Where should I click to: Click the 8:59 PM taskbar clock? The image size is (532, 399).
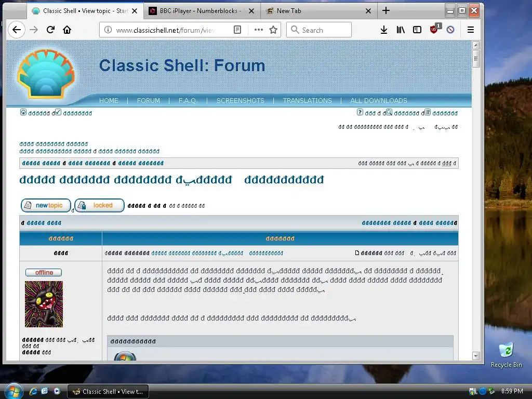(512, 391)
